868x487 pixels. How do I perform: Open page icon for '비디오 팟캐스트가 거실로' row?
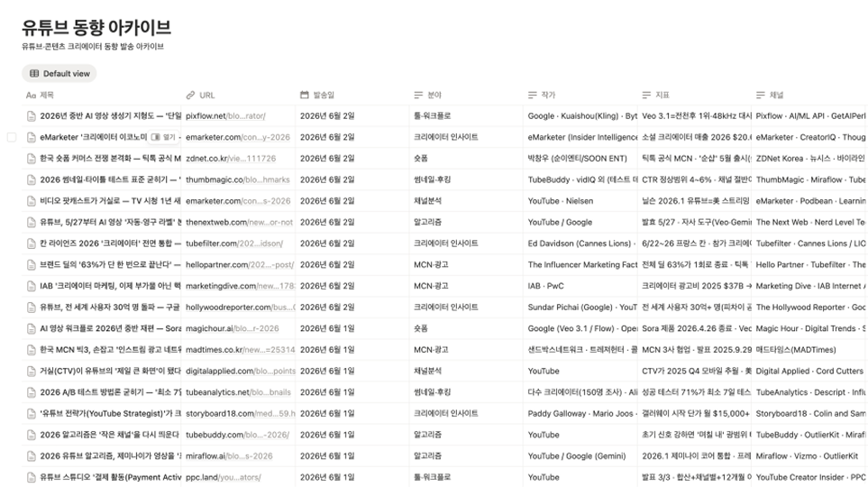pos(32,201)
